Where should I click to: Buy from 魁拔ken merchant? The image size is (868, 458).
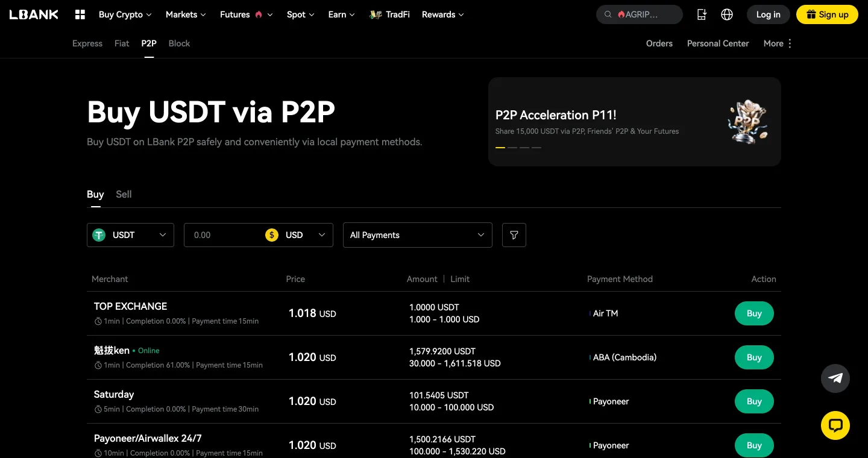(x=754, y=357)
